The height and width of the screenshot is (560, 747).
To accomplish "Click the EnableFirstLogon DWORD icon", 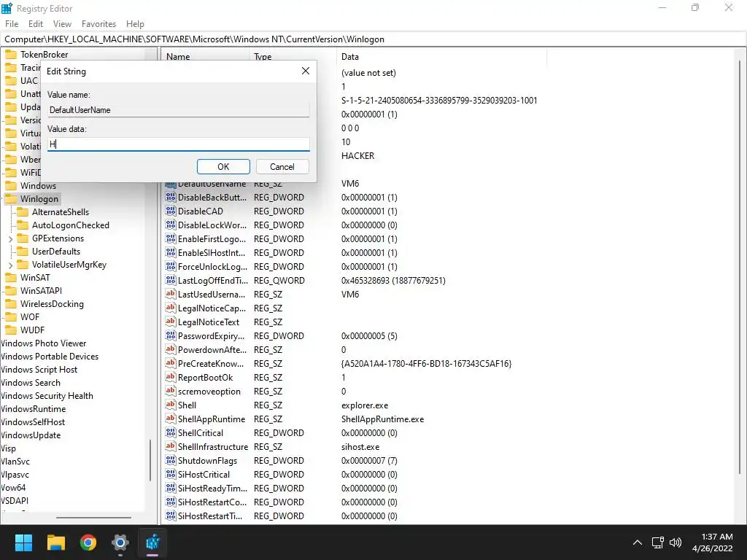I will pos(171,238).
